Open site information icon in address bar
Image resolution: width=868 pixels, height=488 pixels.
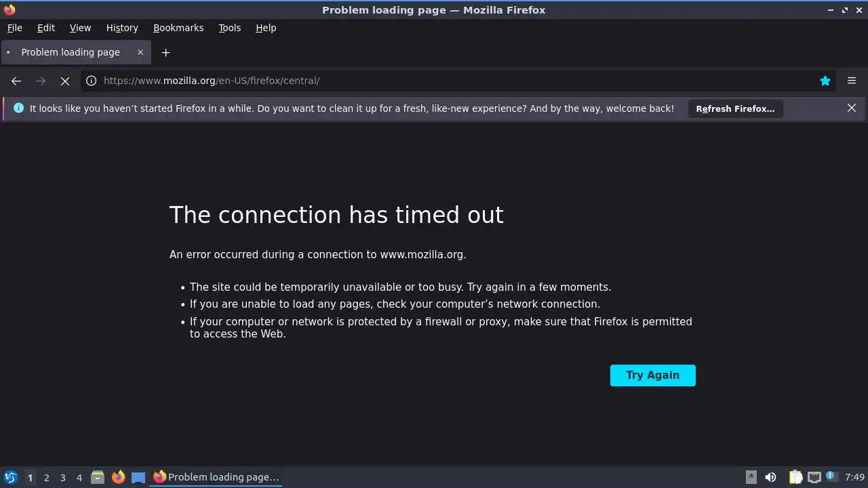pyautogui.click(x=92, y=81)
